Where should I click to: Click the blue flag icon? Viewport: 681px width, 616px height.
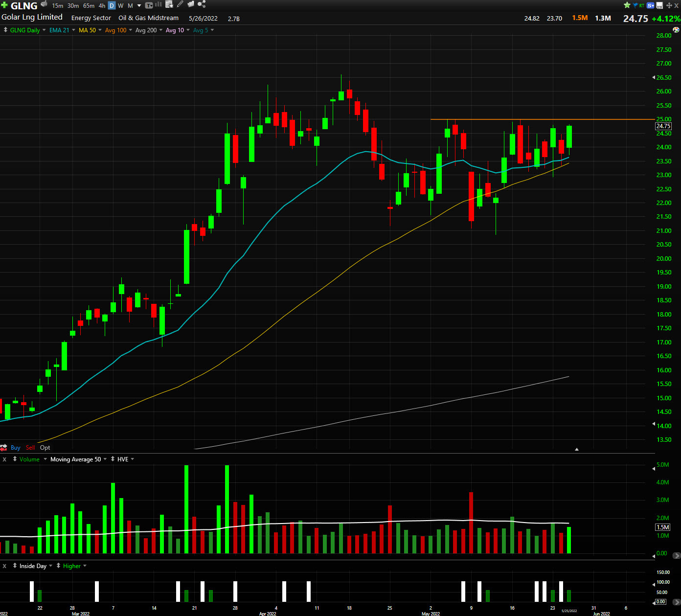point(635,5)
